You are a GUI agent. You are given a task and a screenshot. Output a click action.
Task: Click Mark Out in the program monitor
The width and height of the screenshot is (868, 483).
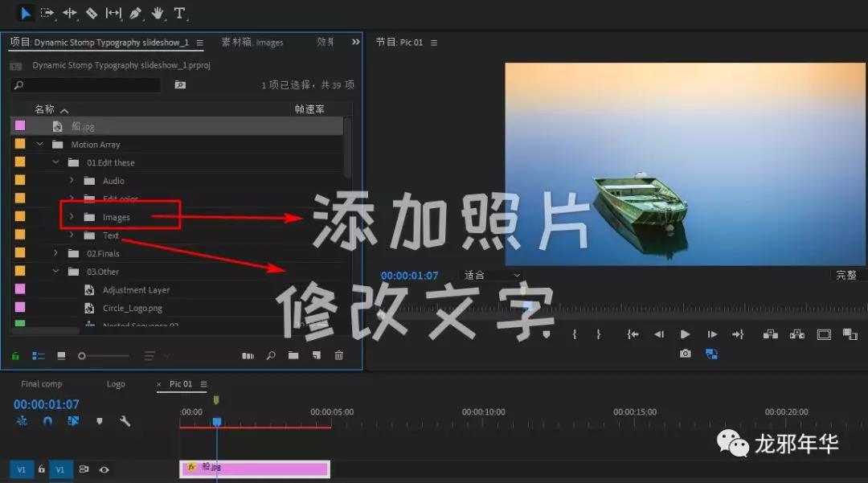click(599, 334)
